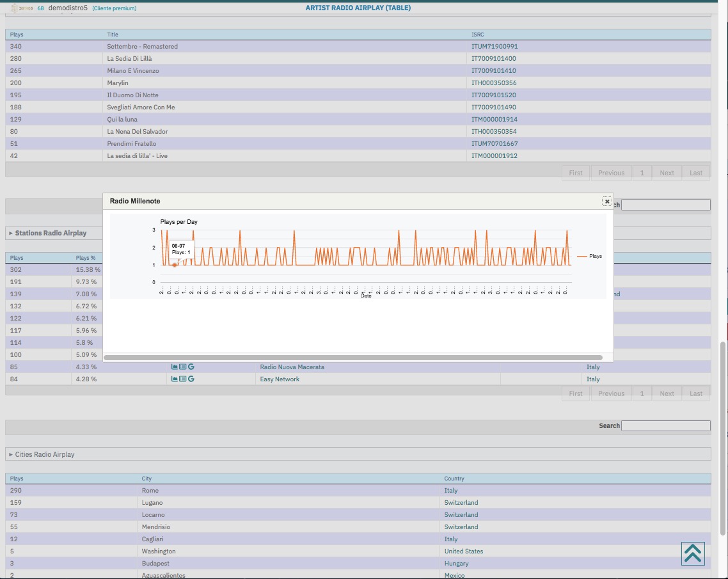Open ISRC link IT7009101400

(x=493, y=58)
